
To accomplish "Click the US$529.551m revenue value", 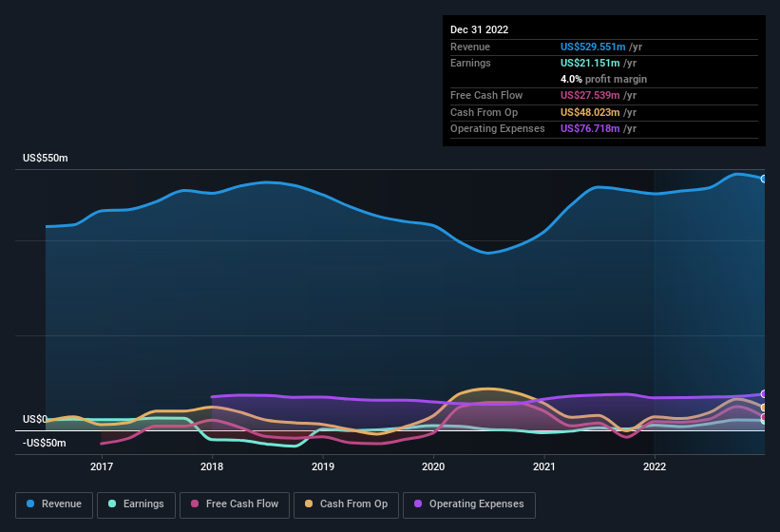I will [x=593, y=47].
